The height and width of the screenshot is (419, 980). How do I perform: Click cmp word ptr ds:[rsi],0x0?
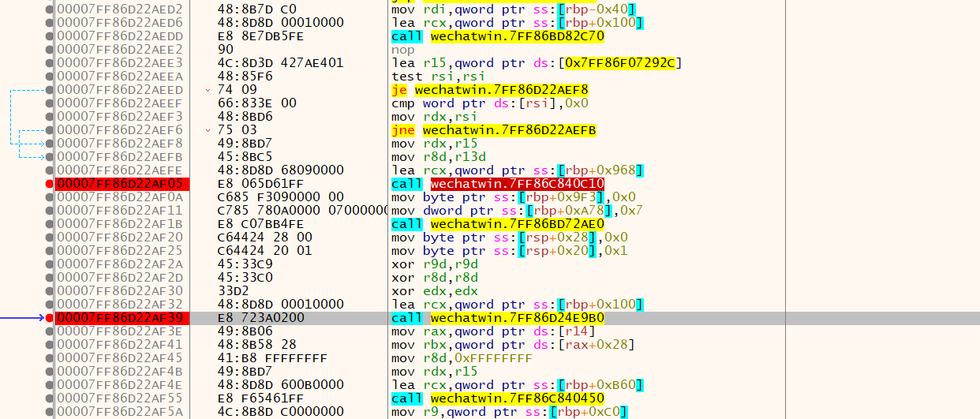(x=501, y=103)
